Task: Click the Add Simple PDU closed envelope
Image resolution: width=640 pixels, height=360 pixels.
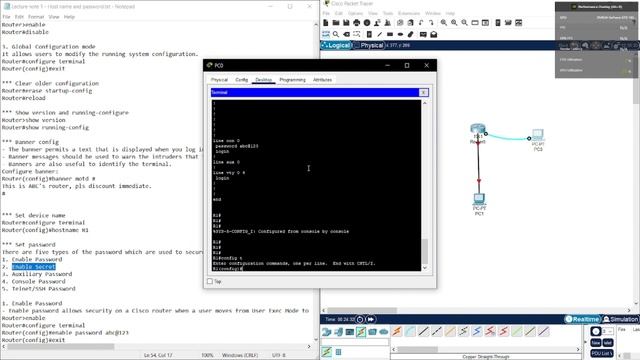Action: coord(423,34)
